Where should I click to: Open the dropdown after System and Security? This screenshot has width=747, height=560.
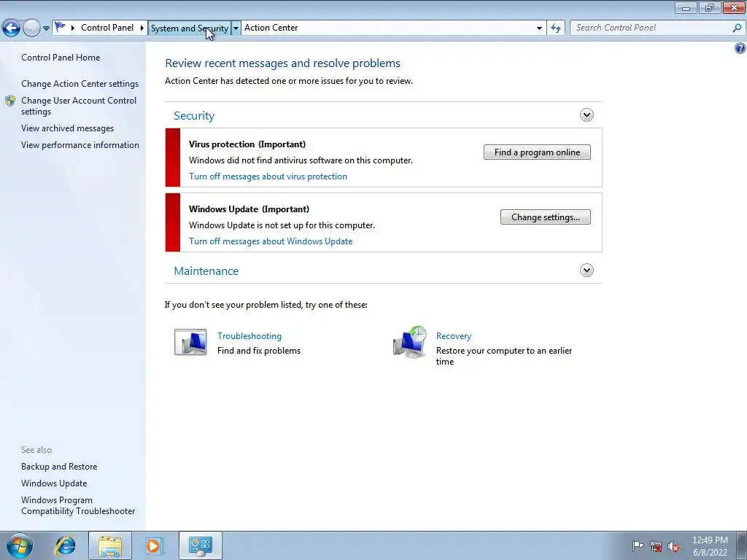pos(236,28)
